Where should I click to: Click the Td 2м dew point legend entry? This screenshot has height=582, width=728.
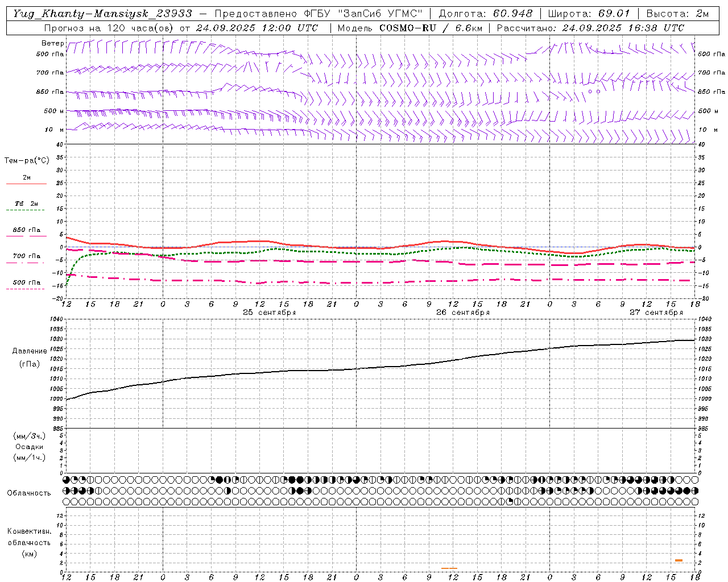tap(26, 206)
